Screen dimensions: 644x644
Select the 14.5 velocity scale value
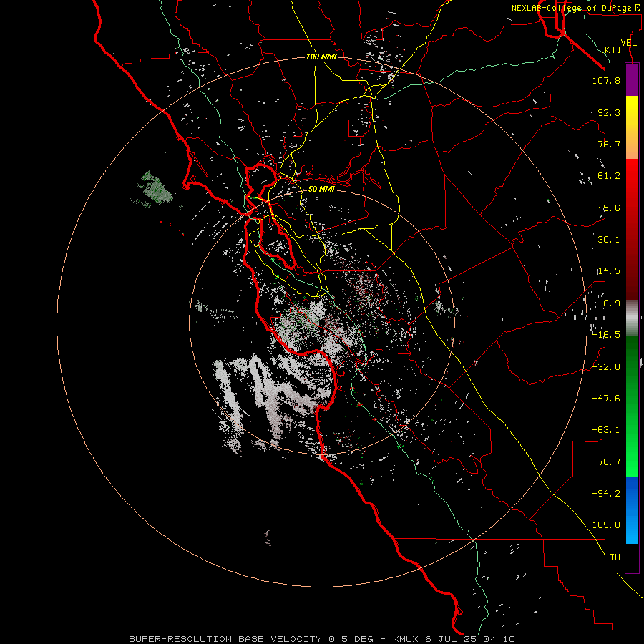coord(609,271)
